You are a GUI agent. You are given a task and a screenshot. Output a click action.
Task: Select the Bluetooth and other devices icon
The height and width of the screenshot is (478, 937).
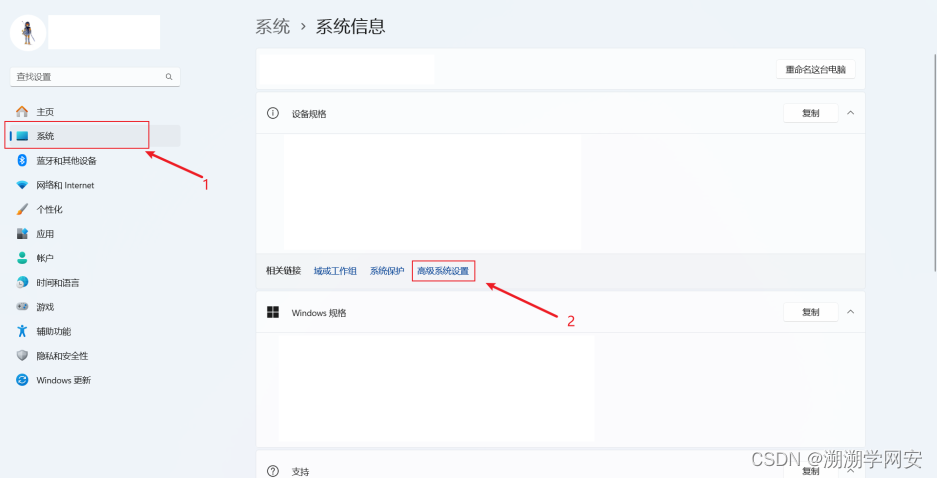point(22,160)
